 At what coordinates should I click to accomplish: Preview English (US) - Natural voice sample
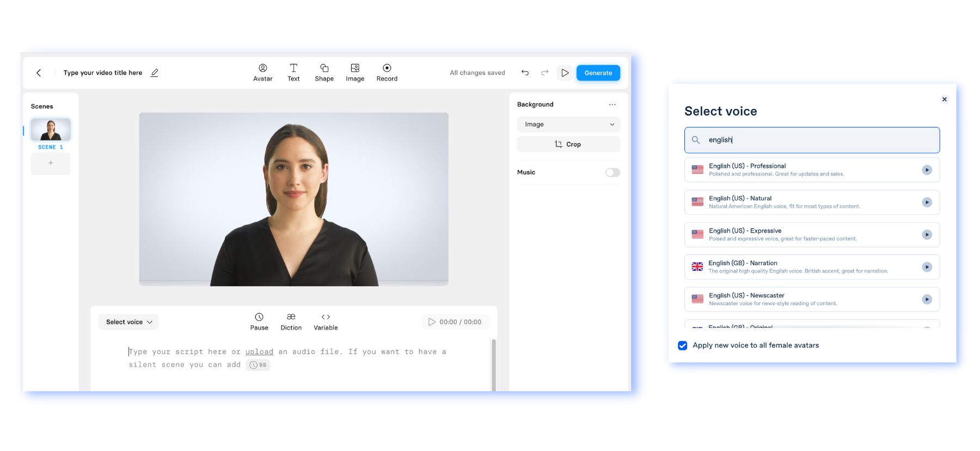point(927,203)
